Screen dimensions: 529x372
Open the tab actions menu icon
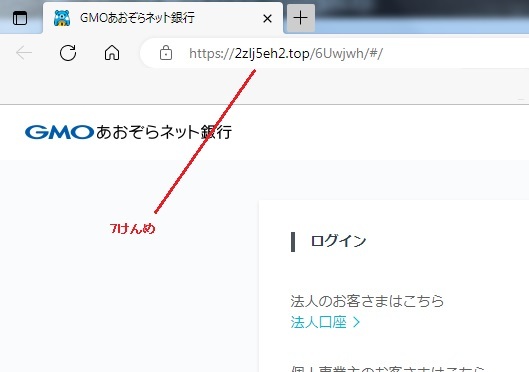[x=20, y=18]
